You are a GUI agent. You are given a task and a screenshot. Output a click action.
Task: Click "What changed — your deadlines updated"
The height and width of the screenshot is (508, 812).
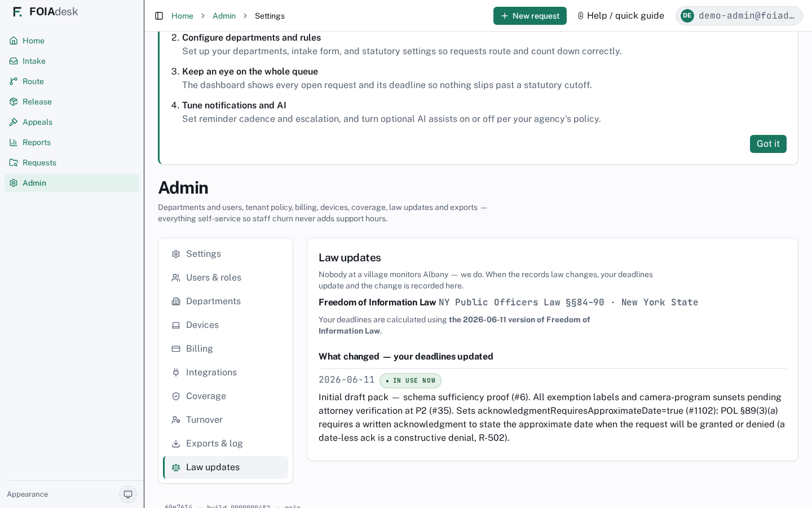[x=406, y=357]
